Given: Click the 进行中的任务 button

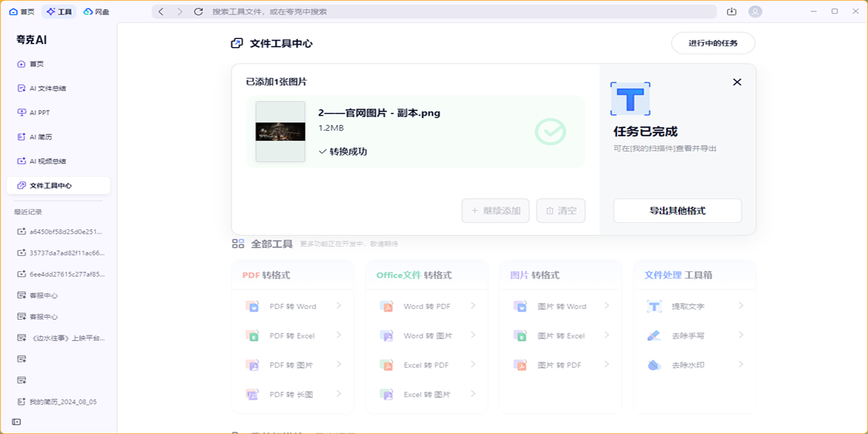Looking at the screenshot, I should point(712,43).
